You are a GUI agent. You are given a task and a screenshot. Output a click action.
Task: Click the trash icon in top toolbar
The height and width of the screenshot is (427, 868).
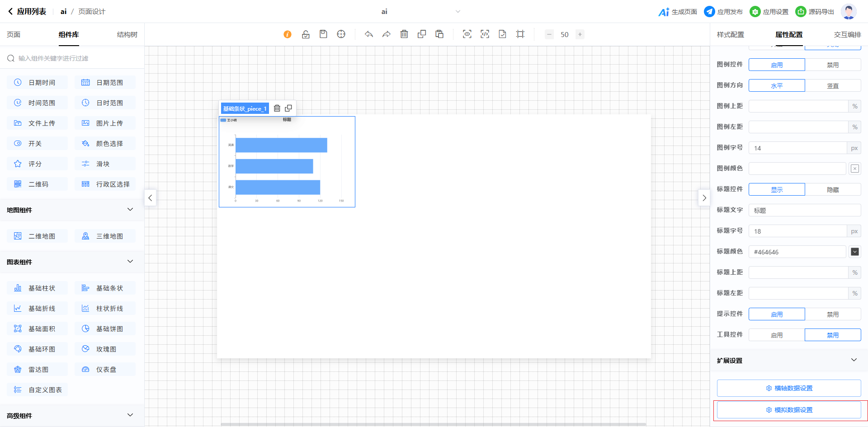404,34
